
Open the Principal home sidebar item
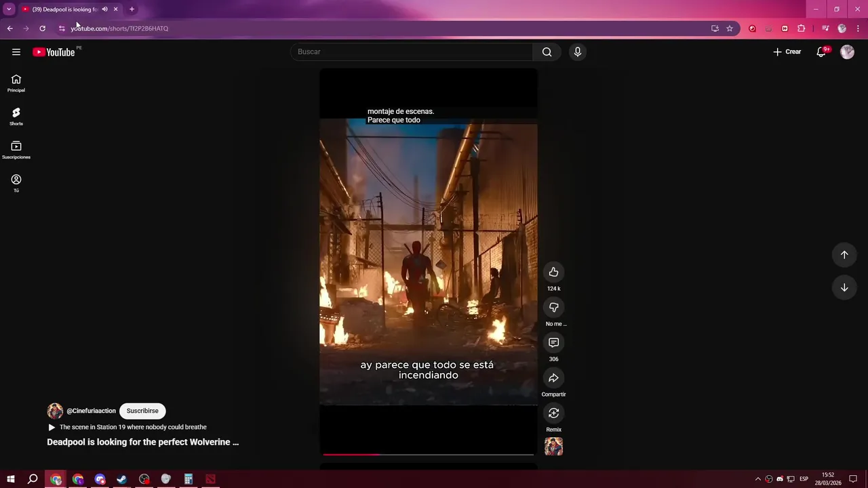pyautogui.click(x=16, y=83)
